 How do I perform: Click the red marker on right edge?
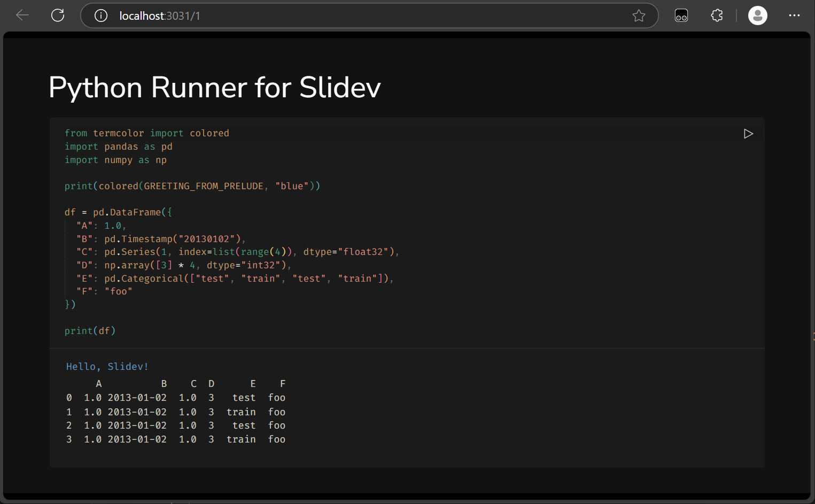(x=813, y=337)
